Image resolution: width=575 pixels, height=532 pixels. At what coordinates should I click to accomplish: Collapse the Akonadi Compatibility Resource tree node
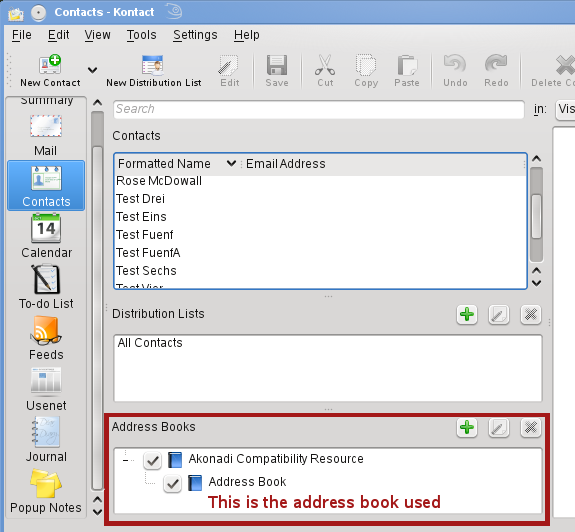point(126,460)
